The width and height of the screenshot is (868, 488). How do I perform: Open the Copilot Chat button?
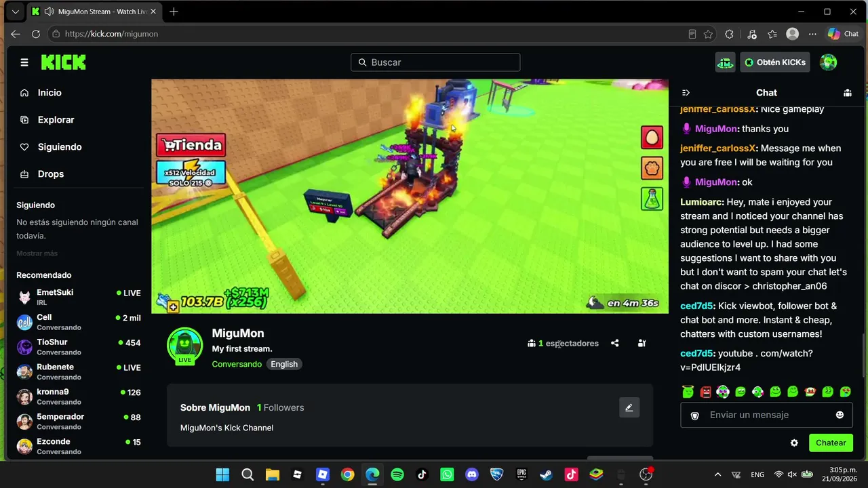pyautogui.click(x=843, y=34)
